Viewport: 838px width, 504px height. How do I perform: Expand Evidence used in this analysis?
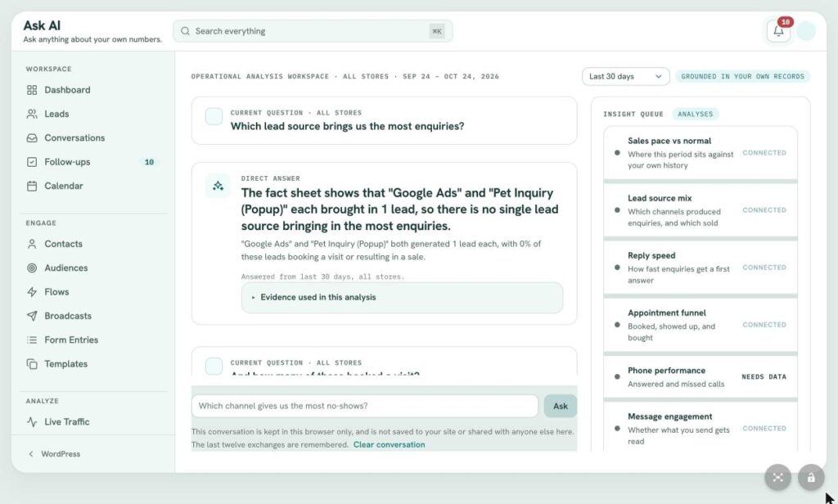(x=402, y=297)
